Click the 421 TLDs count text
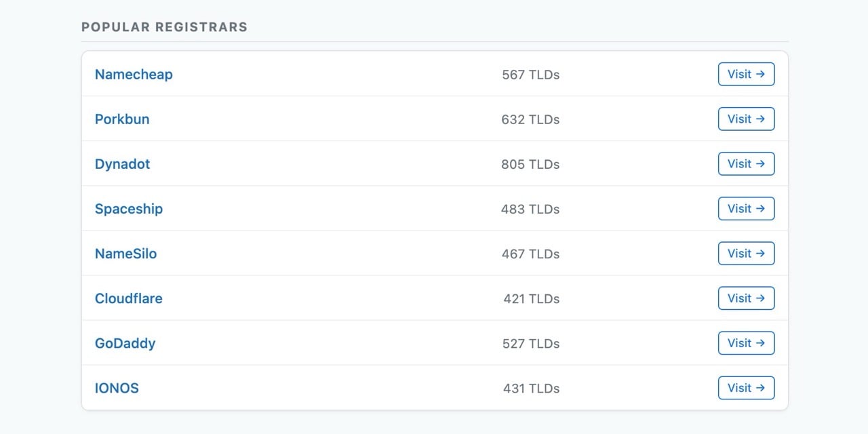The image size is (868, 434). [531, 298]
